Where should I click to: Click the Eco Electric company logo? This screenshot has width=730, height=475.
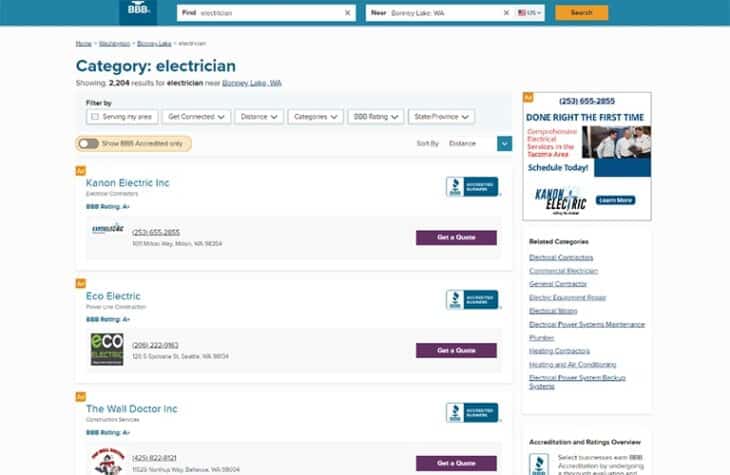106,349
